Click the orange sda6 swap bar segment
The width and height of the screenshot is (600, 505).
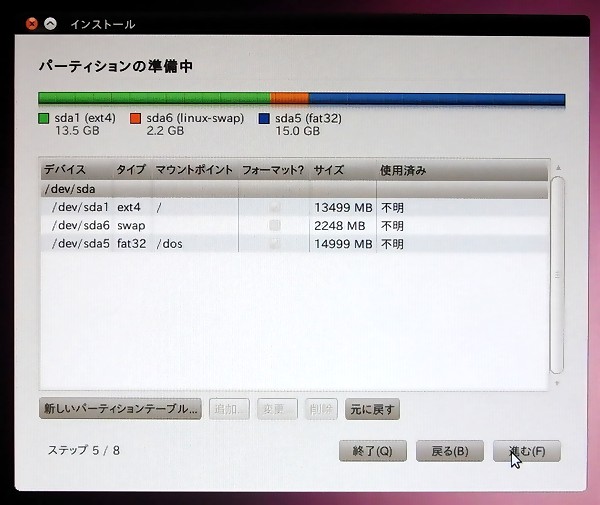[x=290, y=98]
